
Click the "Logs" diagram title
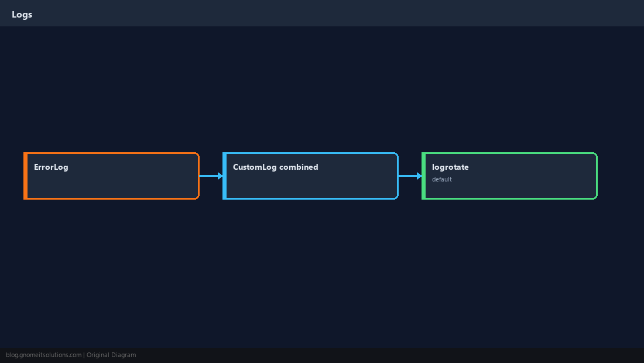(22, 15)
